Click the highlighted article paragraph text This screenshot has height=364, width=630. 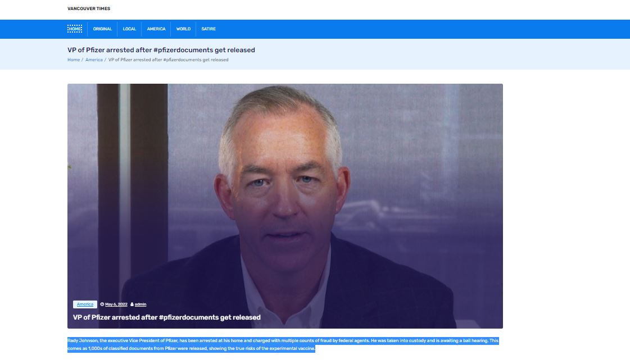click(x=283, y=345)
